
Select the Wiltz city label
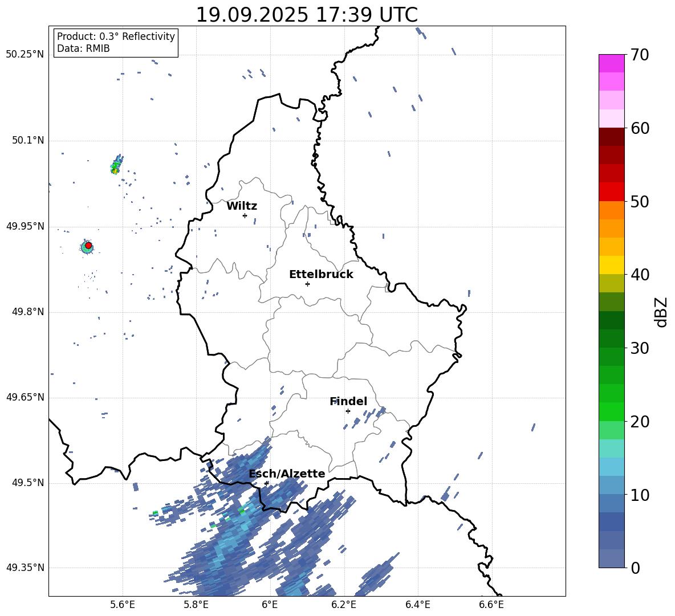pos(242,206)
